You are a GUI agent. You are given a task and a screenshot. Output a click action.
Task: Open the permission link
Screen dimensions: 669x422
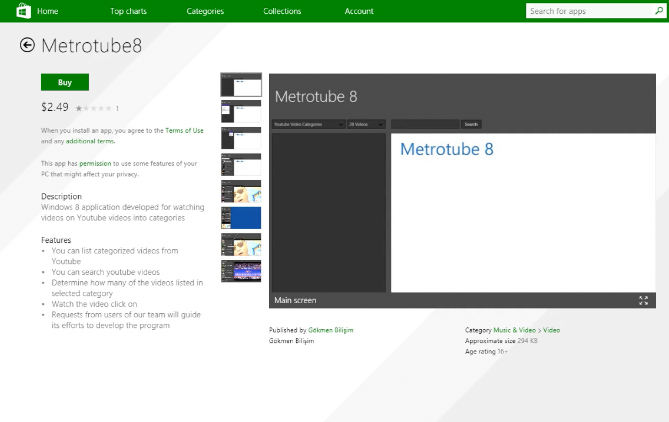click(95, 163)
